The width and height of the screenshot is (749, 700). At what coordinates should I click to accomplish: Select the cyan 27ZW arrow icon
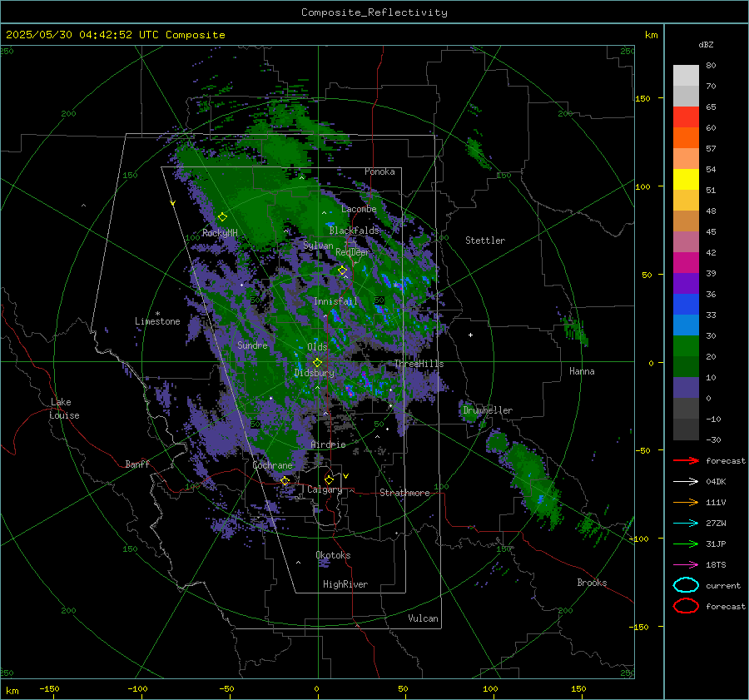(x=686, y=524)
